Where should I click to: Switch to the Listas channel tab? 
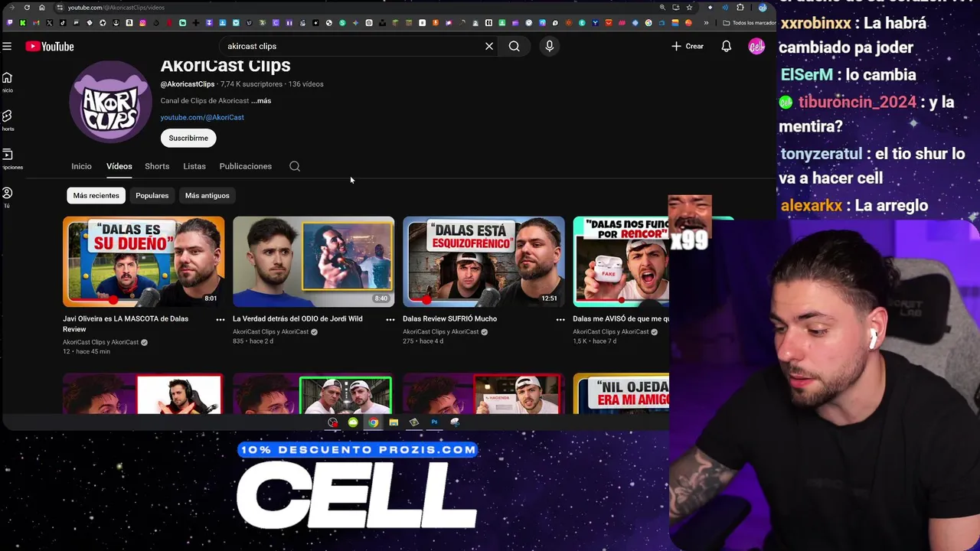point(194,166)
